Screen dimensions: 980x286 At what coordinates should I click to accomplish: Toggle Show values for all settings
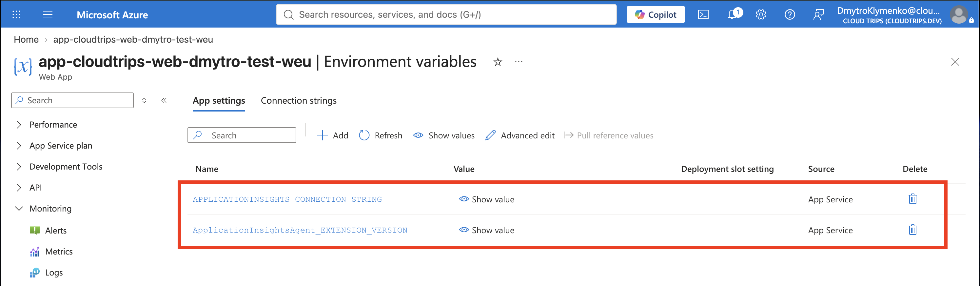pos(444,135)
